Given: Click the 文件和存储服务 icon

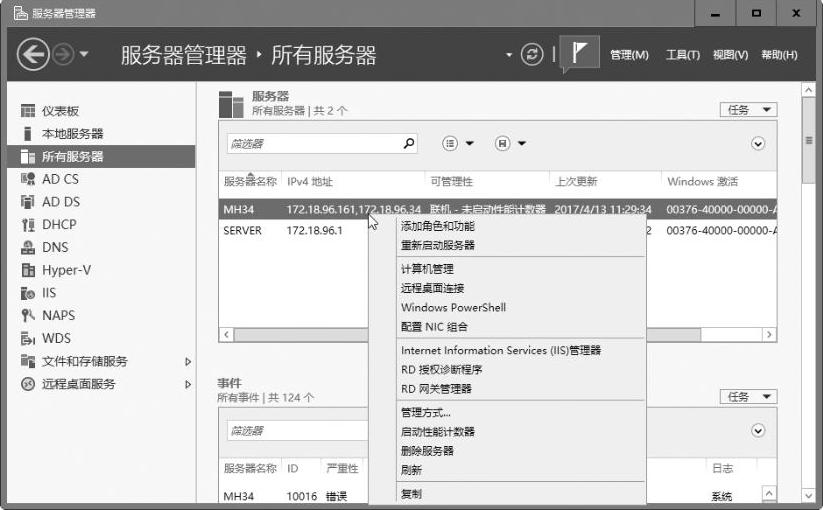Looking at the screenshot, I should [27, 361].
